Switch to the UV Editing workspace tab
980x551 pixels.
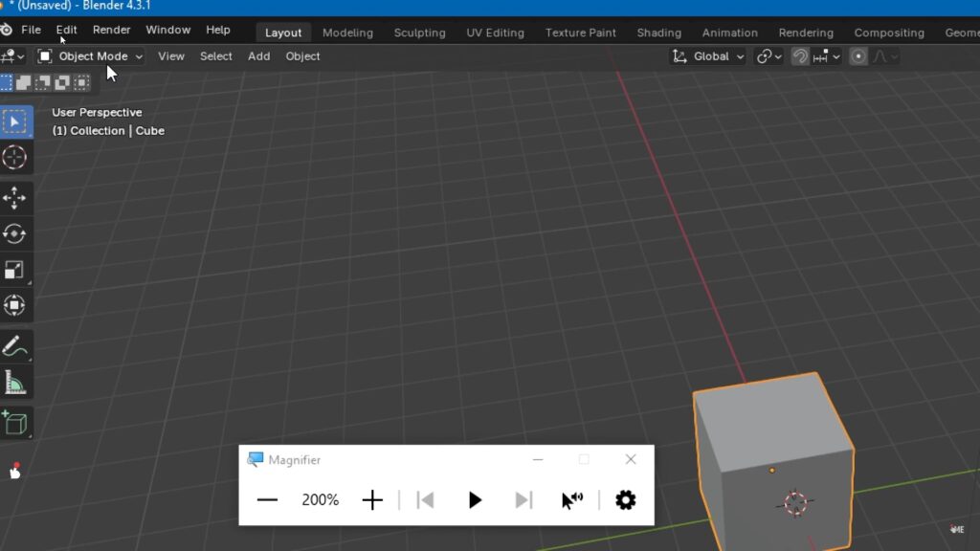point(495,33)
